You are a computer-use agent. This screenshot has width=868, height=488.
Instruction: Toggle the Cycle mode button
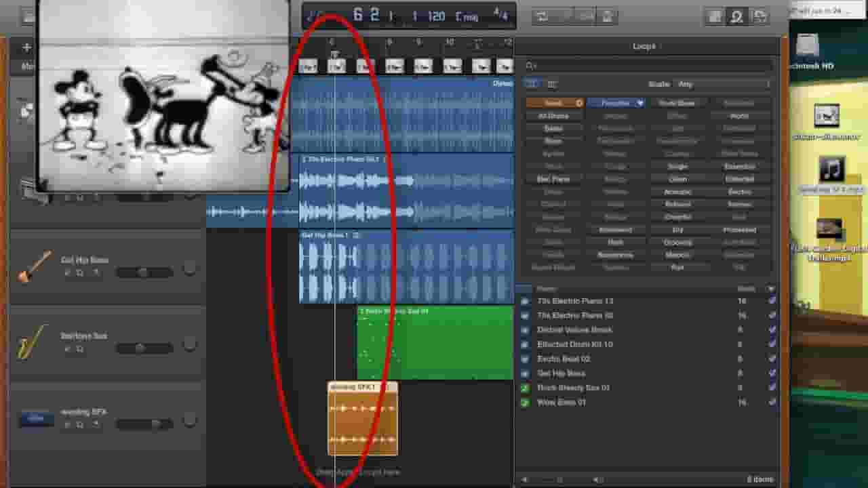tap(542, 16)
